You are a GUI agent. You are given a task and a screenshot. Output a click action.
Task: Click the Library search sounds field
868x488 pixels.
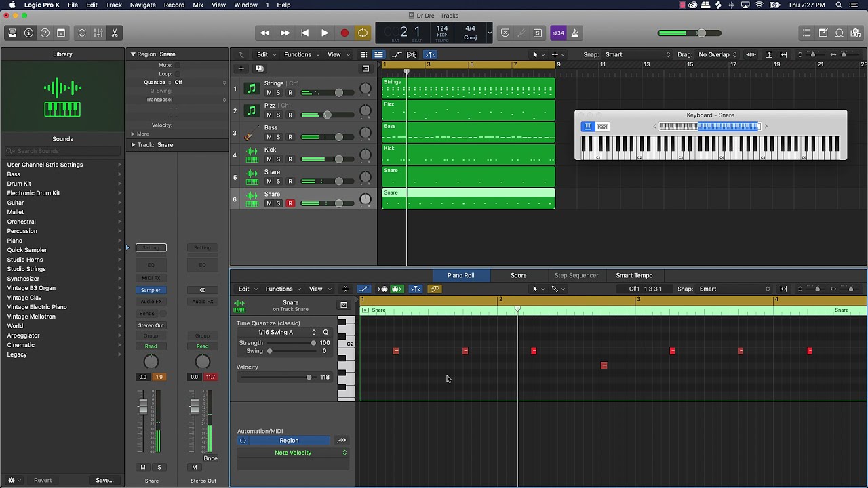(x=62, y=151)
